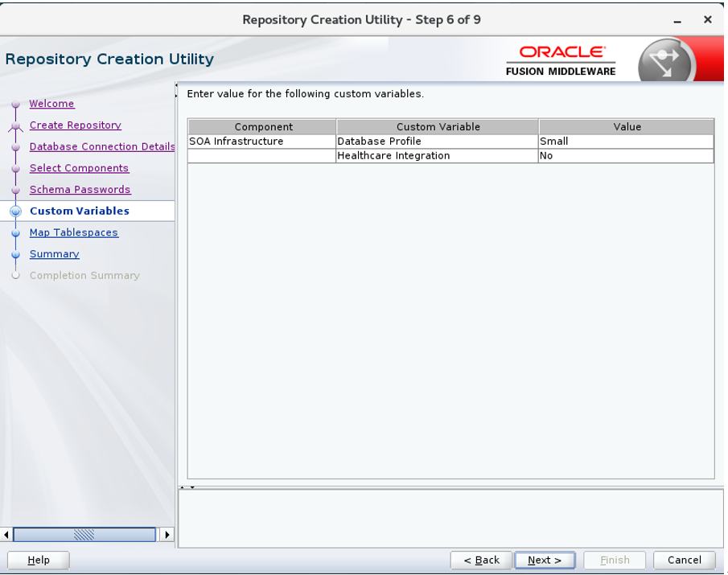The width and height of the screenshot is (728, 575).
Task: Click the Custom Variable column header
Action: [x=438, y=127]
